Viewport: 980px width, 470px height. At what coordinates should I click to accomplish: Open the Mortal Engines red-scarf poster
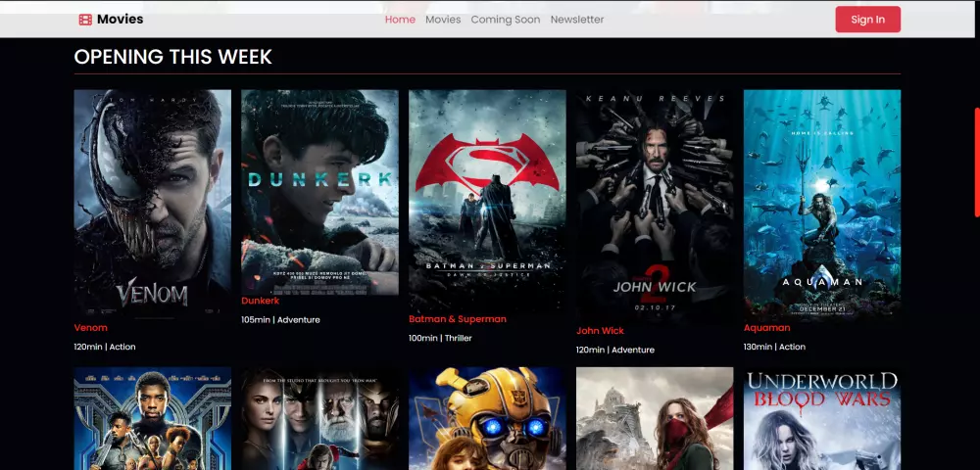655,418
